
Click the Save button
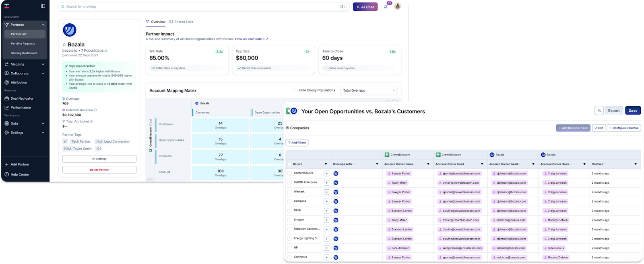[633, 111]
